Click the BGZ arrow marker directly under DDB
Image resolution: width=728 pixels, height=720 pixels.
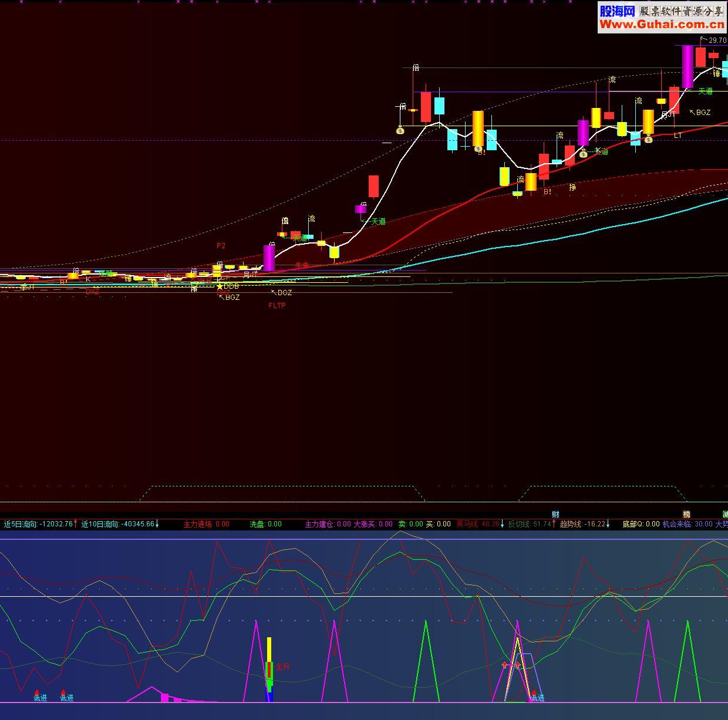pyautogui.click(x=229, y=298)
